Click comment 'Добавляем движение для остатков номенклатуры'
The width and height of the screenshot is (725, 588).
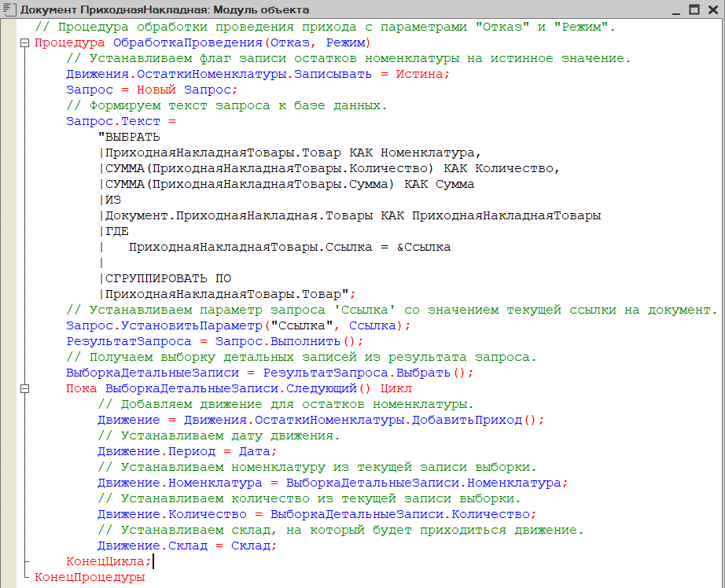coord(285,405)
